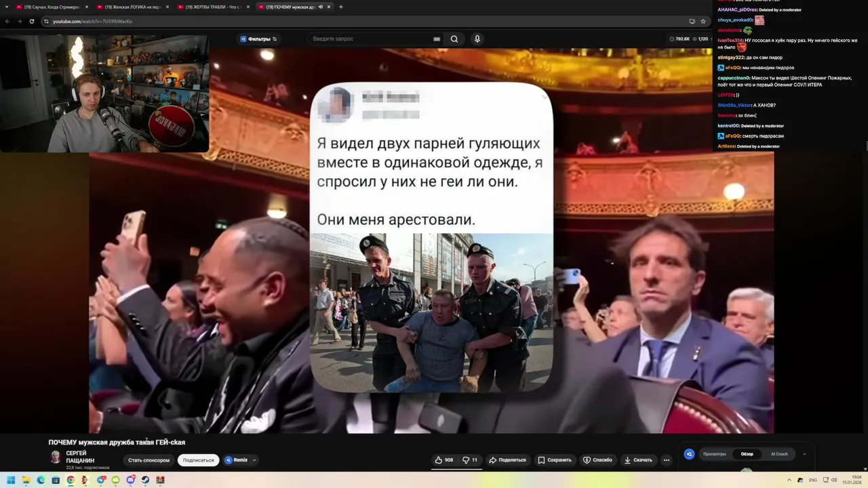Bookmark this page with the star icon
The image size is (868, 488).
click(x=703, y=21)
